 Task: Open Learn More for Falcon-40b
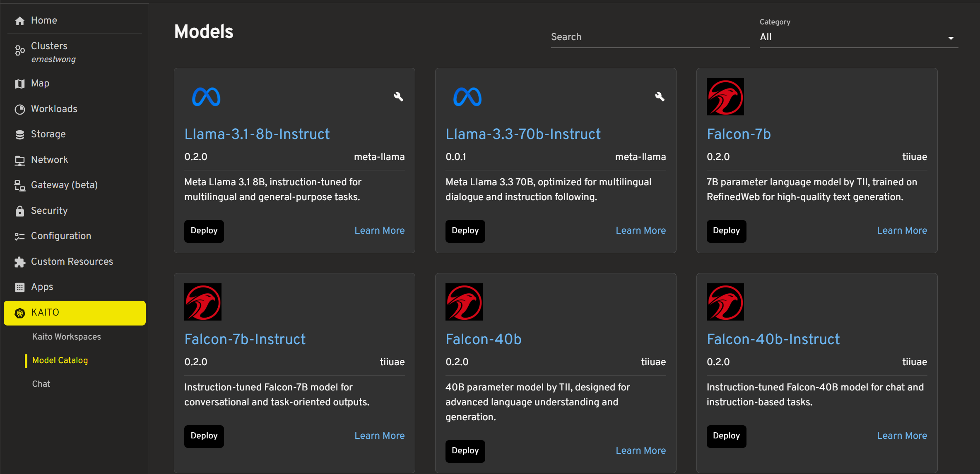(x=641, y=451)
